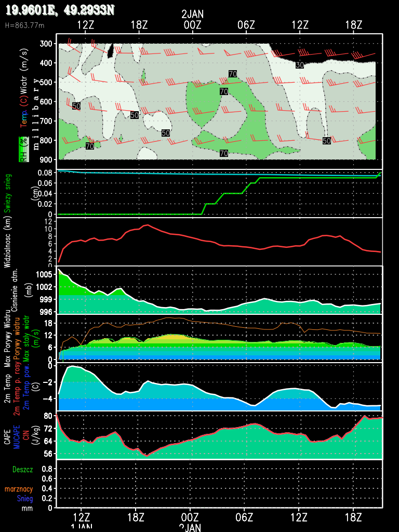Select the vertical millibary axis label
This screenshot has height=532, width=399.
(x=36, y=114)
